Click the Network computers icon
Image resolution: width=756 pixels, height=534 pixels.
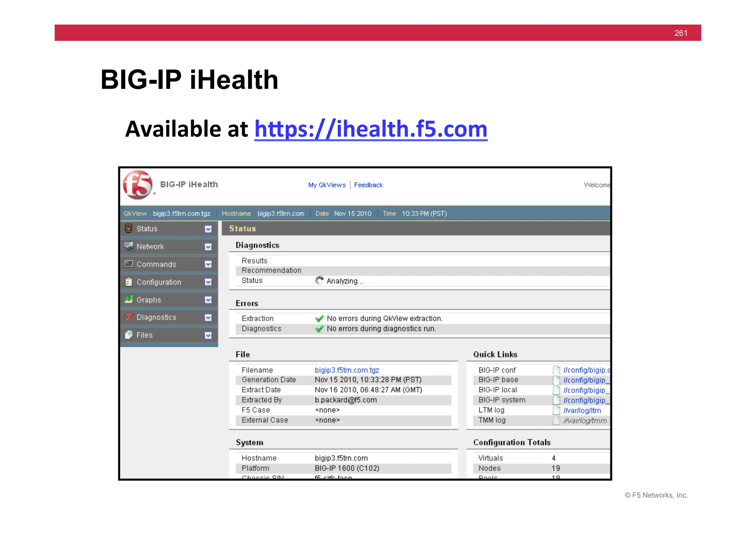pos(129,246)
